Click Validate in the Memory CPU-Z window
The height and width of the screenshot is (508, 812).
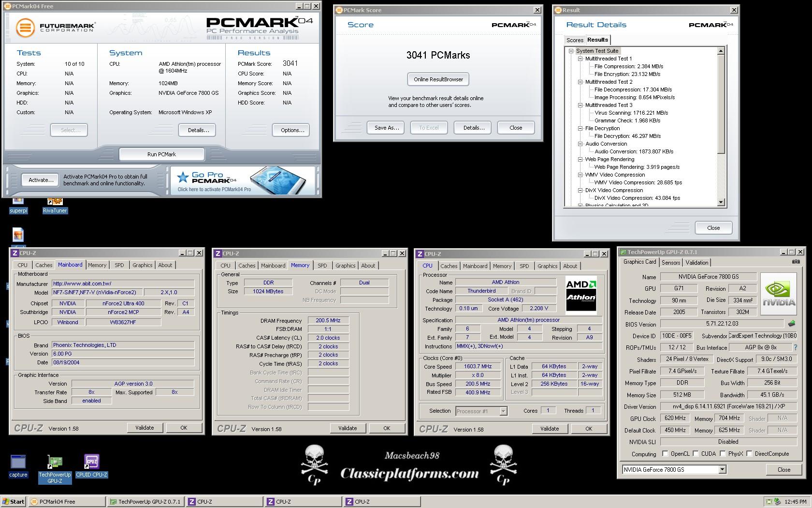348,428
